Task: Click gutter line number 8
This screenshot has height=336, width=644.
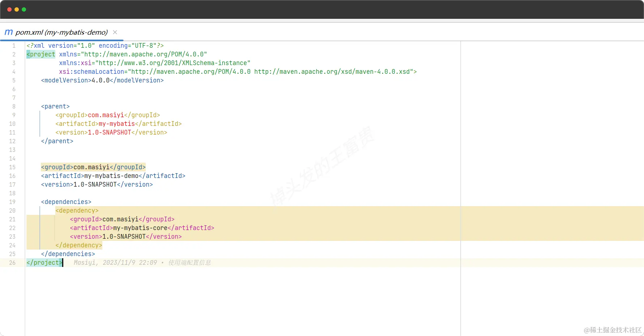Action: click(x=14, y=106)
